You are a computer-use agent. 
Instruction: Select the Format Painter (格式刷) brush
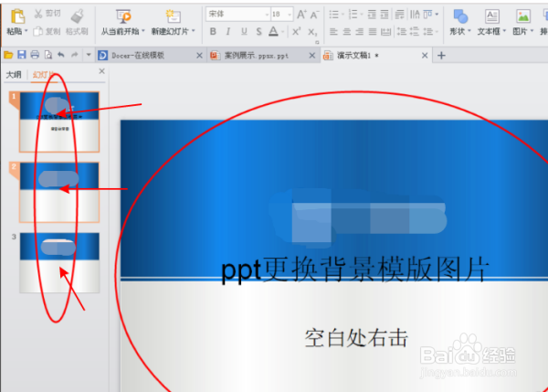tap(77, 16)
